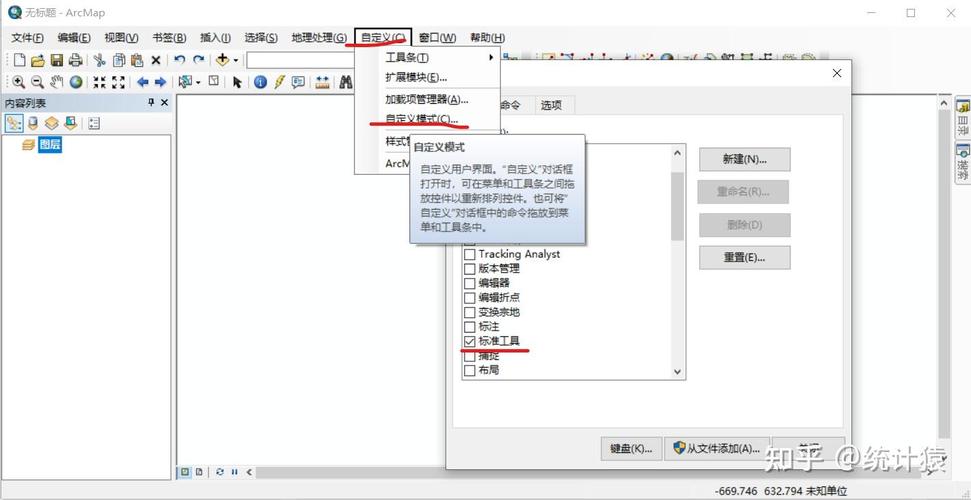This screenshot has width=971, height=500.
Task: Click the Clear Selected Features icon
Action: pos(214,81)
